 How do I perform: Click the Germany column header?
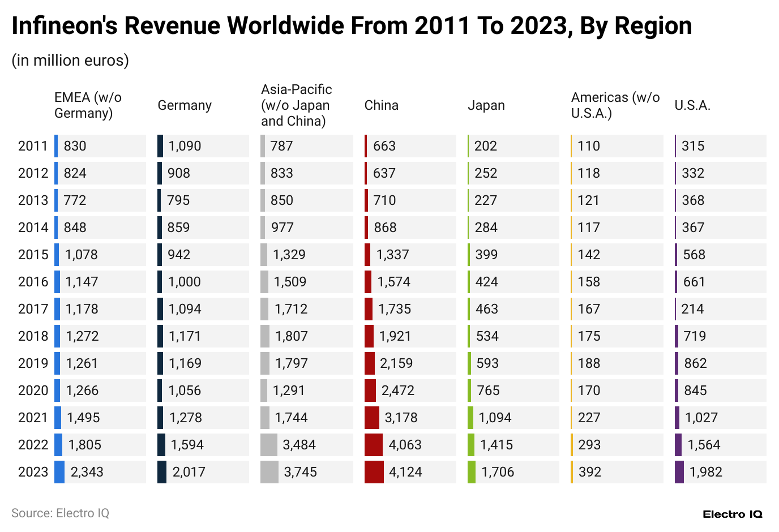(x=184, y=105)
